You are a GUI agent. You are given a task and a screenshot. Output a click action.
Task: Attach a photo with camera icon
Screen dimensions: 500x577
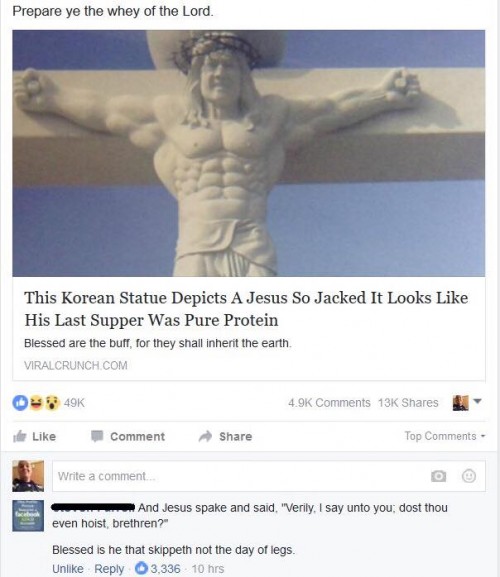point(438,476)
